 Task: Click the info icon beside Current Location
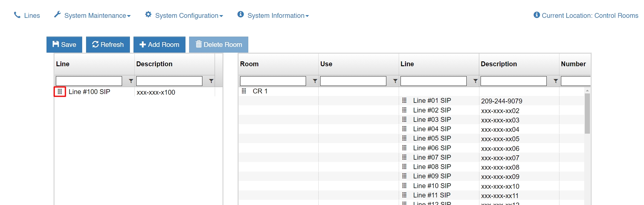click(x=536, y=15)
